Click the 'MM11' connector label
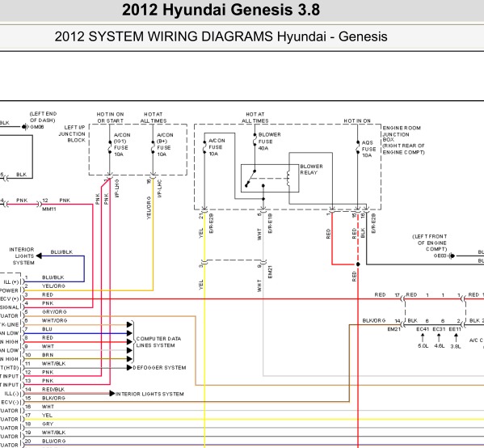Image resolution: width=484 pixels, height=448 pixels. point(49,209)
